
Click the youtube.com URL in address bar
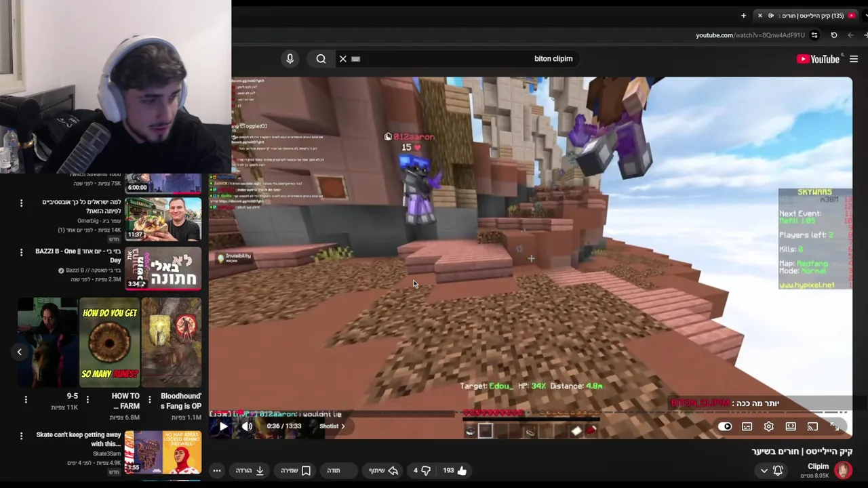point(750,35)
